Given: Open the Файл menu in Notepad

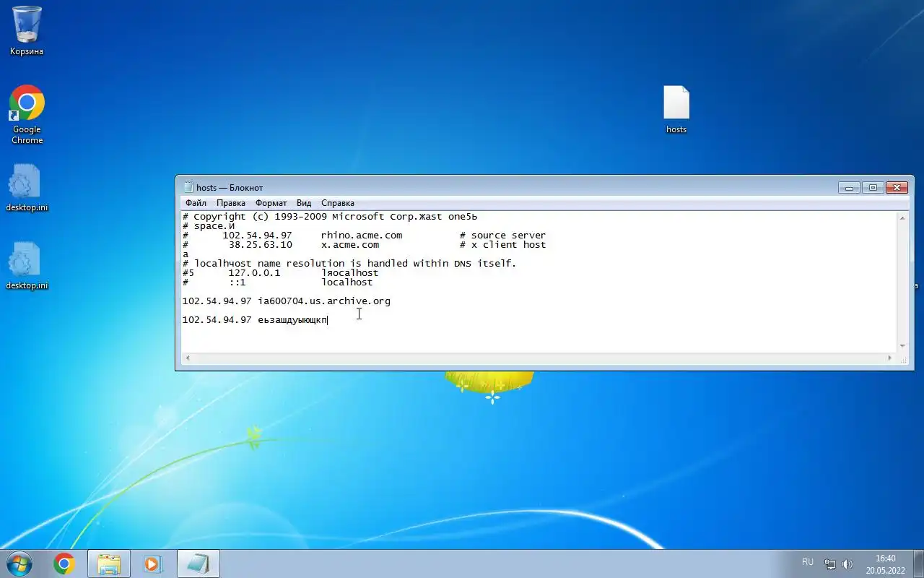Looking at the screenshot, I should pos(196,203).
